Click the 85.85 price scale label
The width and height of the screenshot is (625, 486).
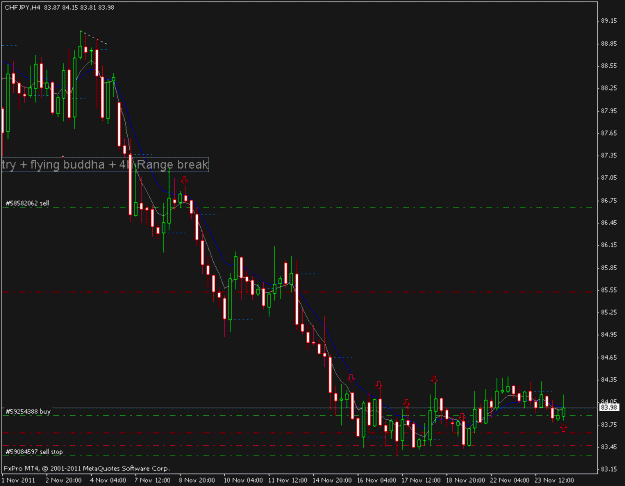pyautogui.click(x=608, y=268)
